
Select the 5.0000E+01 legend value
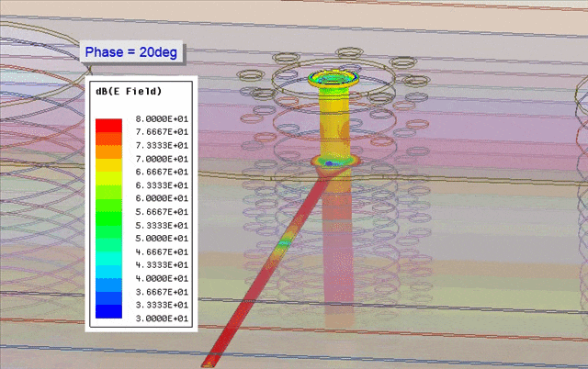click(162, 239)
